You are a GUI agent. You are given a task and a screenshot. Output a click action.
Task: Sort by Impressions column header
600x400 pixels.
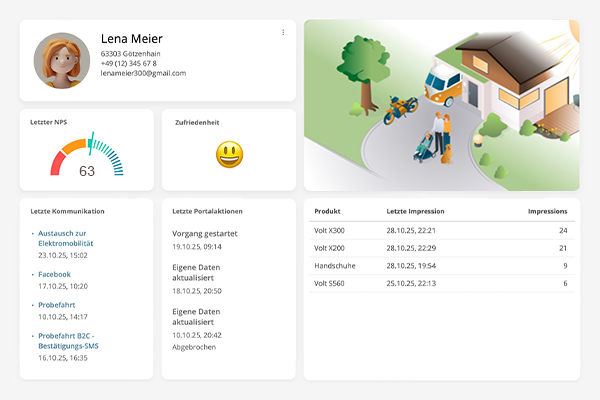(x=547, y=211)
